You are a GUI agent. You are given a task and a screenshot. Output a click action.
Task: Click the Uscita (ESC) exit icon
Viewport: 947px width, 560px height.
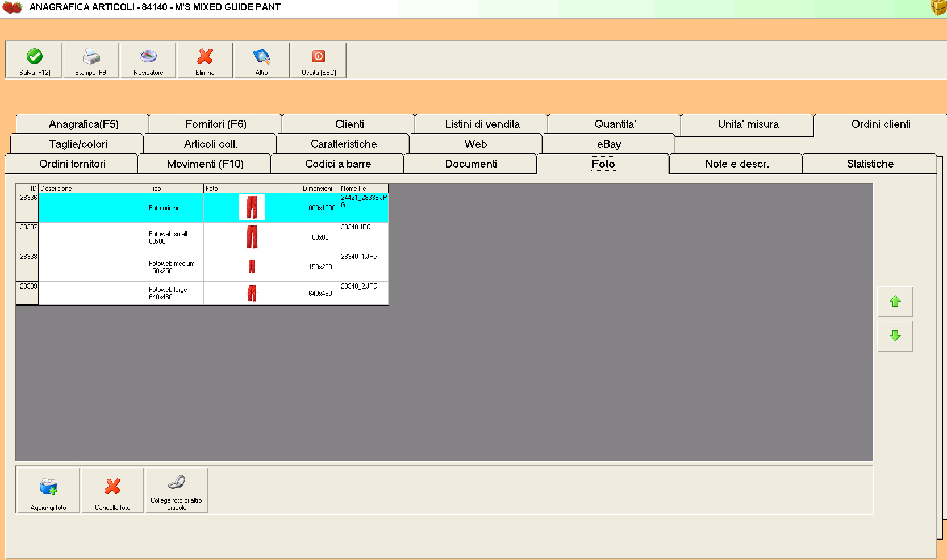coord(319,56)
